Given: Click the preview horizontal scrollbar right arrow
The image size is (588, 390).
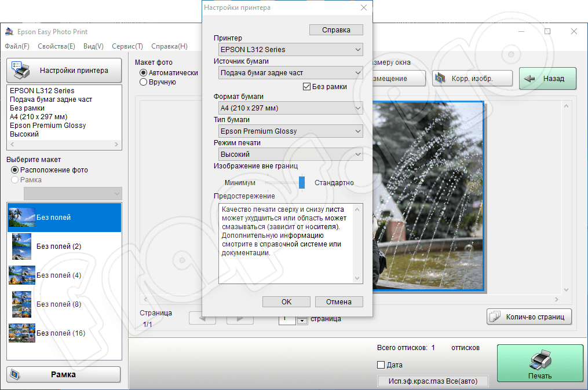Looking at the screenshot, I should pos(557,299).
